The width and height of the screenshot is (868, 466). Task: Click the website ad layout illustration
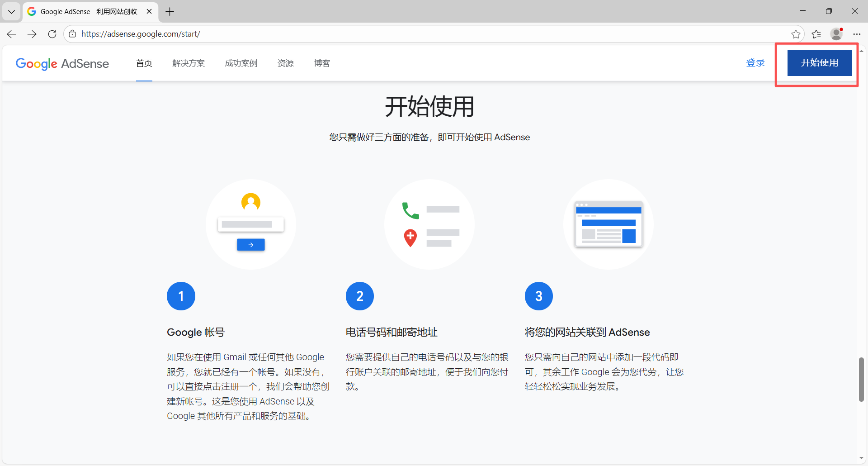pos(609,224)
